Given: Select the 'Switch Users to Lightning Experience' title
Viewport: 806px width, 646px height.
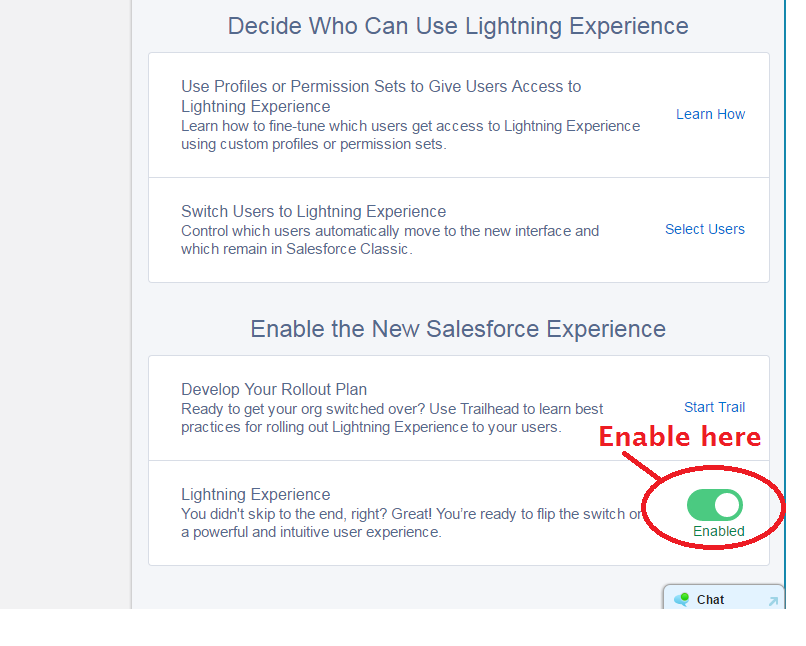Looking at the screenshot, I should pos(314,211).
